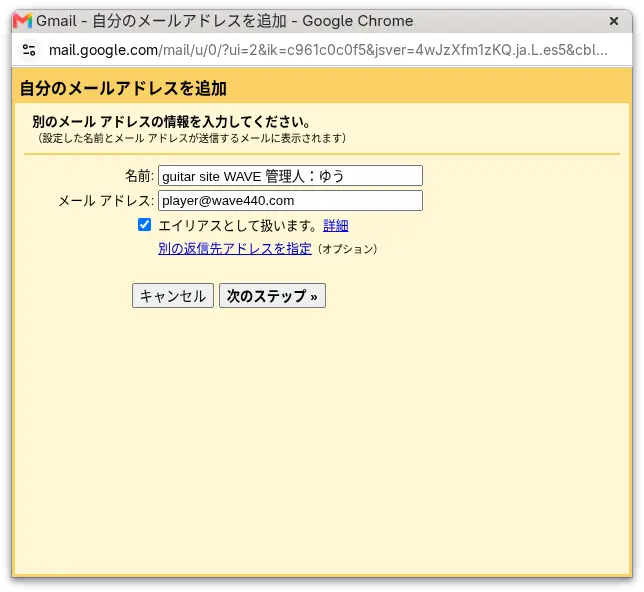The width and height of the screenshot is (644, 592).
Task: Click the (オプション) label text
Action: tap(347, 249)
